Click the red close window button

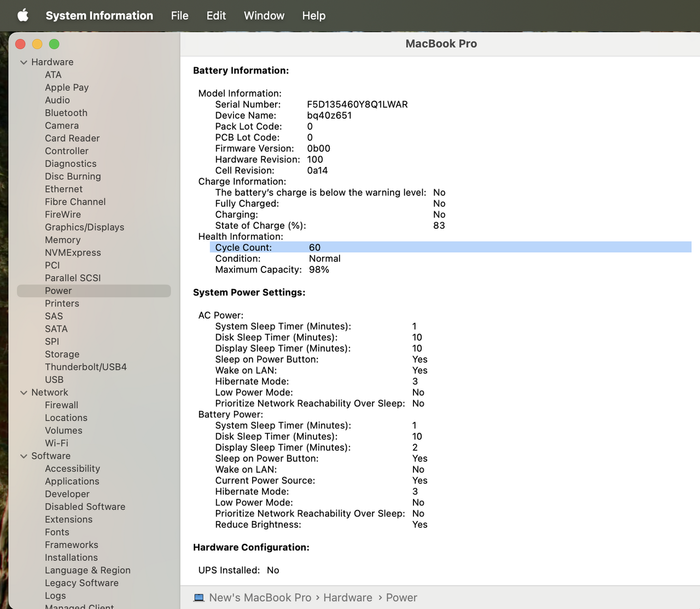[x=21, y=44]
